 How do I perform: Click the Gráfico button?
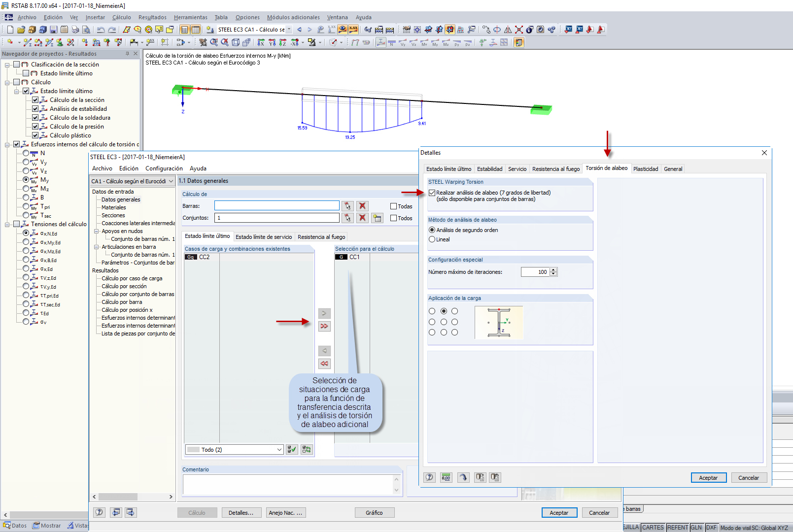(x=374, y=513)
